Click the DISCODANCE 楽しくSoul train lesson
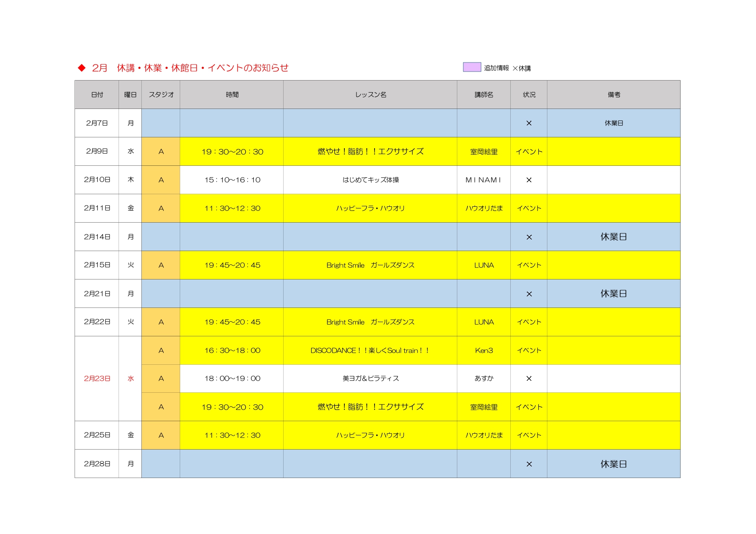 tap(370, 351)
